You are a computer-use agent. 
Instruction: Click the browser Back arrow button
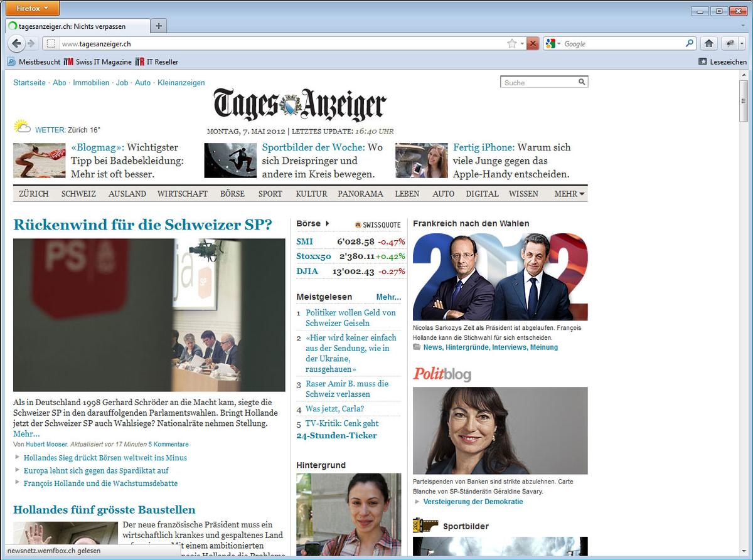click(x=16, y=43)
